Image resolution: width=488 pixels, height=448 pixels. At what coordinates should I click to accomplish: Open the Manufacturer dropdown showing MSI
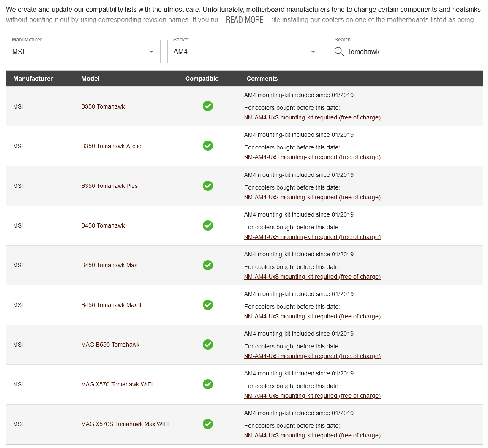point(83,52)
